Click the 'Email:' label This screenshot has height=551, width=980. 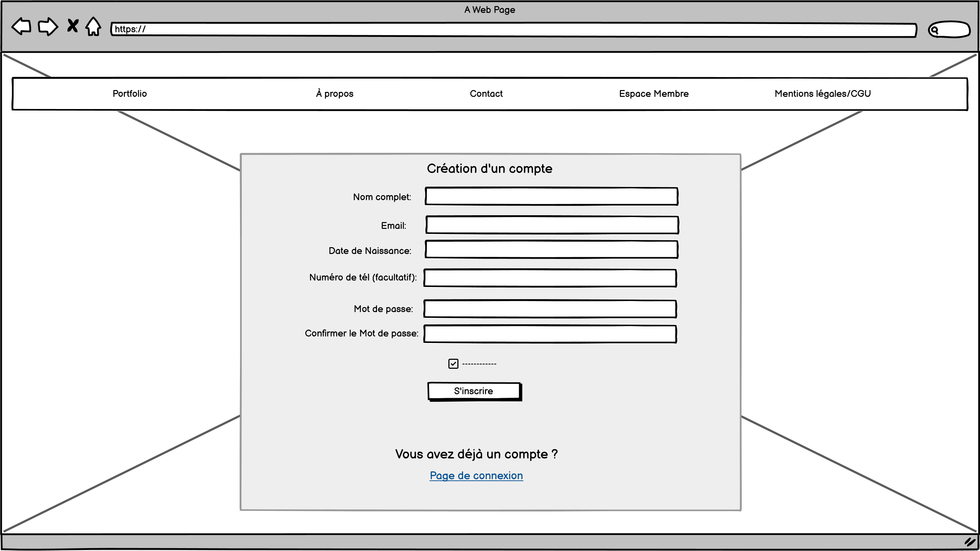[394, 226]
